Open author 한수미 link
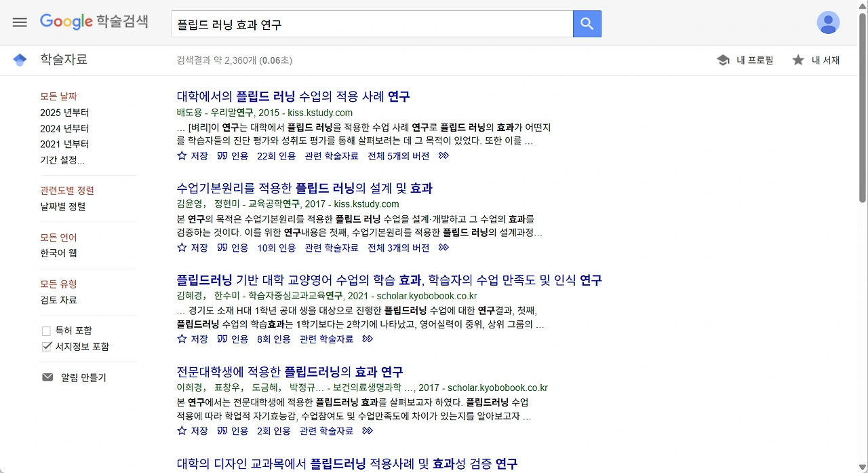The height and width of the screenshot is (473, 868). (x=227, y=296)
